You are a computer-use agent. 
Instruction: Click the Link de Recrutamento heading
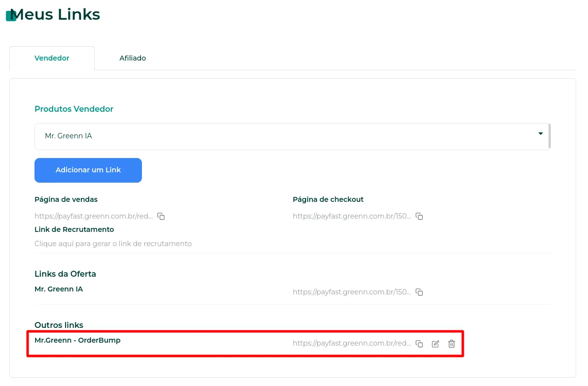pyautogui.click(x=74, y=229)
